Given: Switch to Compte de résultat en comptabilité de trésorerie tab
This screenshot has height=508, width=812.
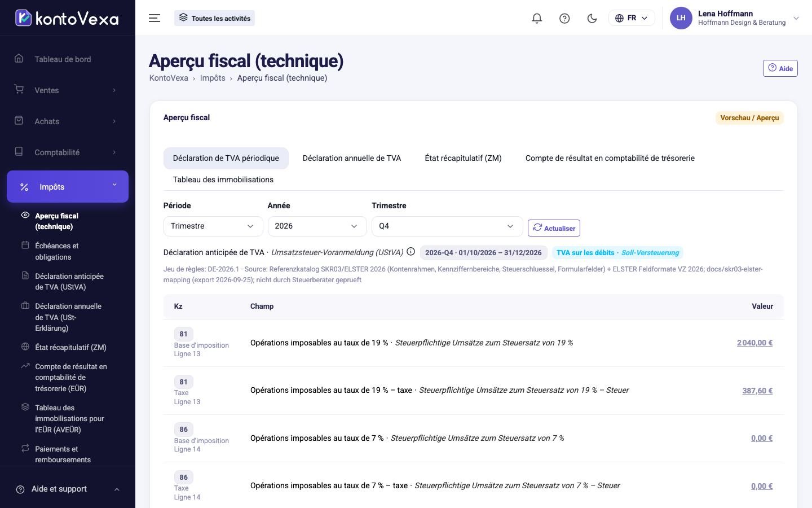Looking at the screenshot, I should coord(610,159).
